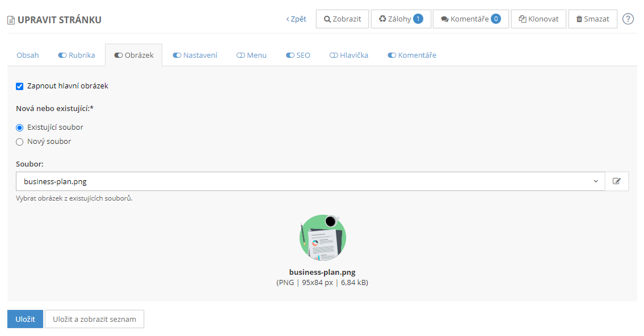The height and width of the screenshot is (336, 644).
Task: Open Komentáře from top toolbar
Action: (470, 19)
